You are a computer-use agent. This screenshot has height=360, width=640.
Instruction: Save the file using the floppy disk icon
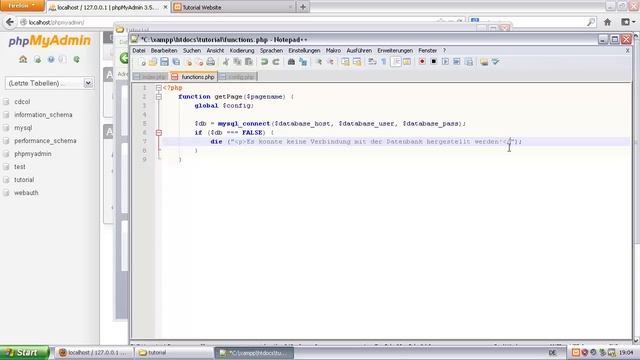click(164, 62)
